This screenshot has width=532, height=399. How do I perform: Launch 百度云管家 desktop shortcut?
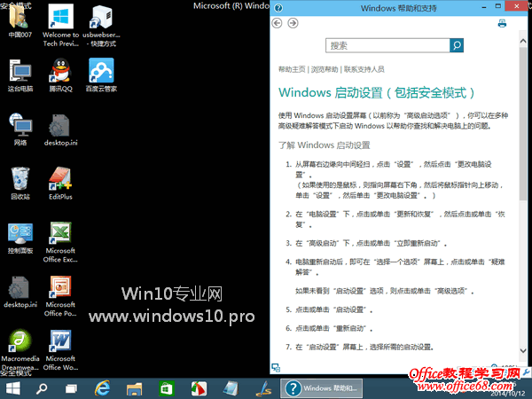pyautogui.click(x=101, y=75)
